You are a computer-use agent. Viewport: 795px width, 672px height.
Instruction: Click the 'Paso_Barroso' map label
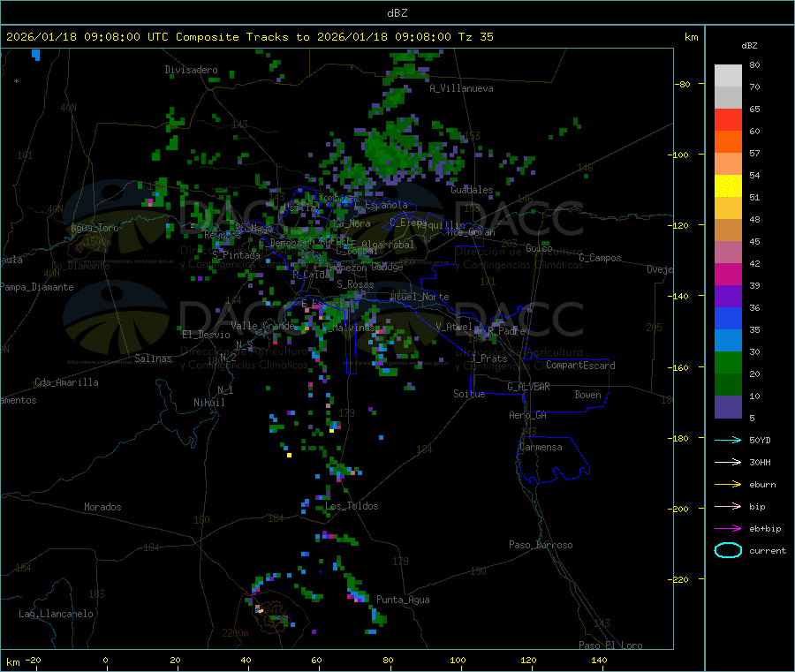click(541, 545)
